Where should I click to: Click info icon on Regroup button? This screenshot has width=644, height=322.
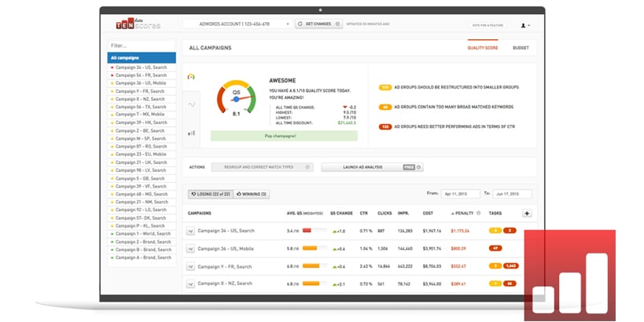307,167
